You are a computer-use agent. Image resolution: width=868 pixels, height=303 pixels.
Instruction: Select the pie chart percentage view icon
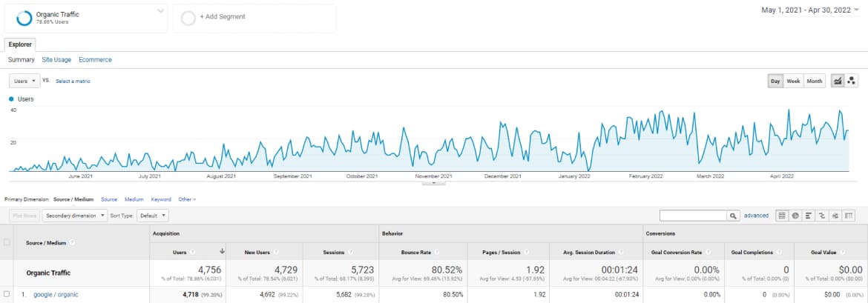tap(795, 216)
